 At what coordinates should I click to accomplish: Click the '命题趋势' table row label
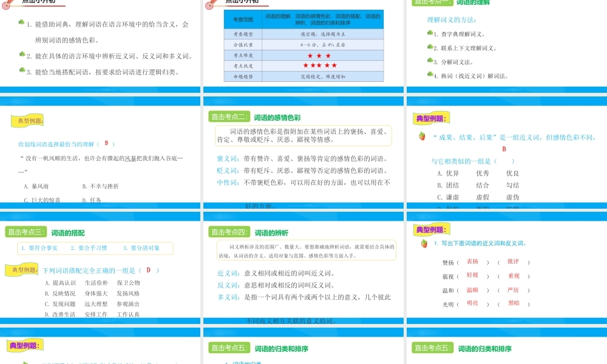click(x=243, y=76)
